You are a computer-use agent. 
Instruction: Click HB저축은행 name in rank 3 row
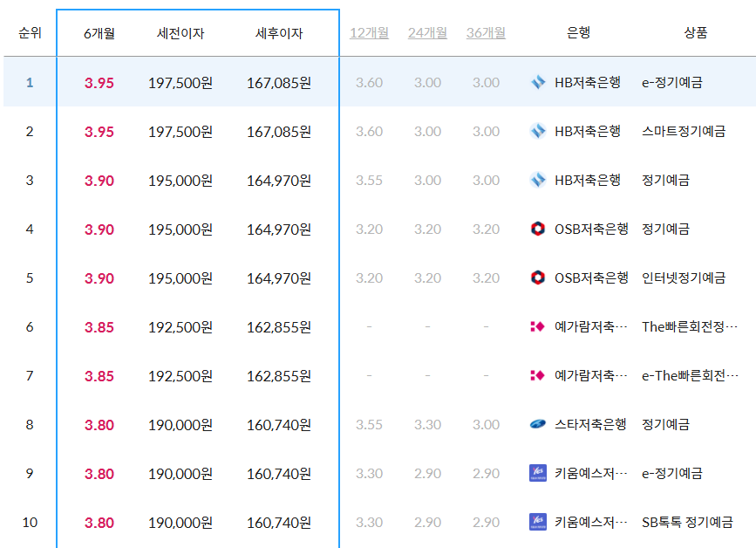tap(587, 180)
